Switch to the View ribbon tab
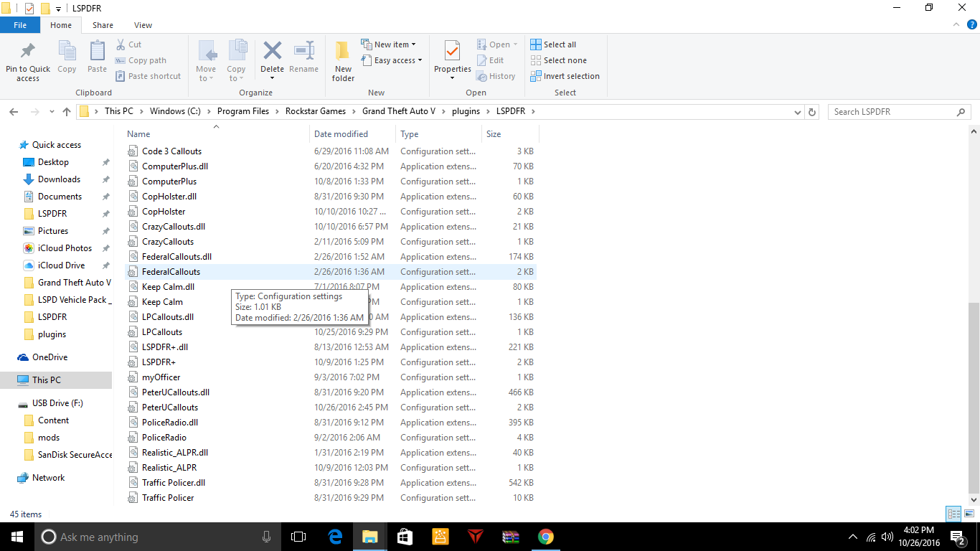This screenshot has height=551, width=980. pos(143,25)
